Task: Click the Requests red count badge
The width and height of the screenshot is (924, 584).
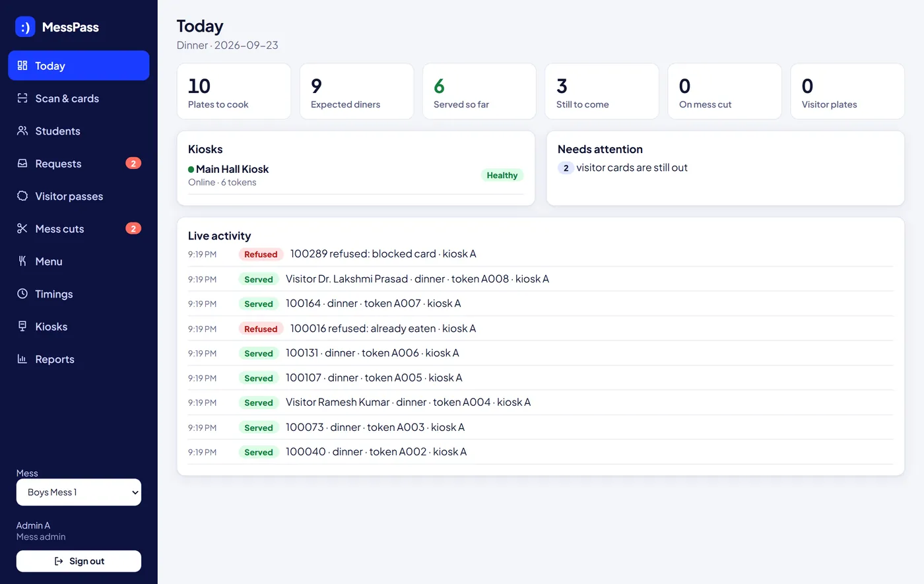Action: click(133, 163)
